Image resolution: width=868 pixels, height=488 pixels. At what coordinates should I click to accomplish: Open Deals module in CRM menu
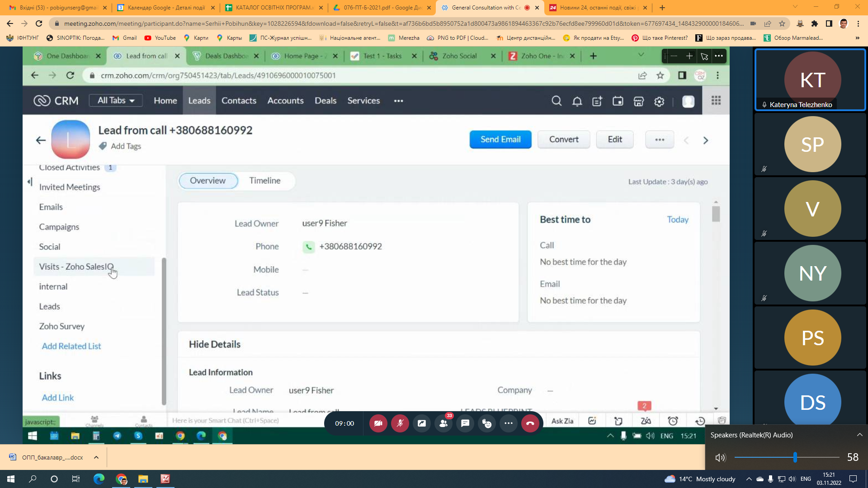(325, 101)
